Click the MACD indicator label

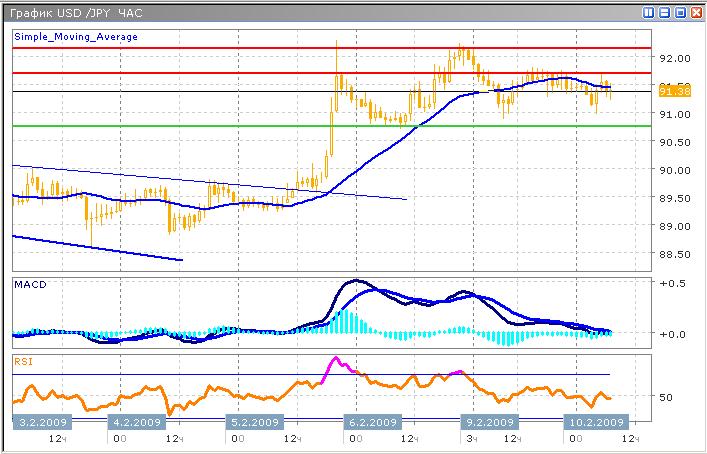click(29, 285)
